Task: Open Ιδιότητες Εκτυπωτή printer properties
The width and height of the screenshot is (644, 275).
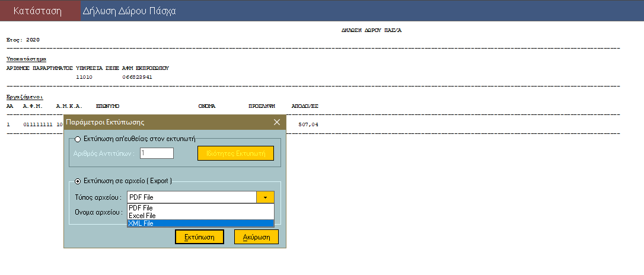Action: coord(236,154)
